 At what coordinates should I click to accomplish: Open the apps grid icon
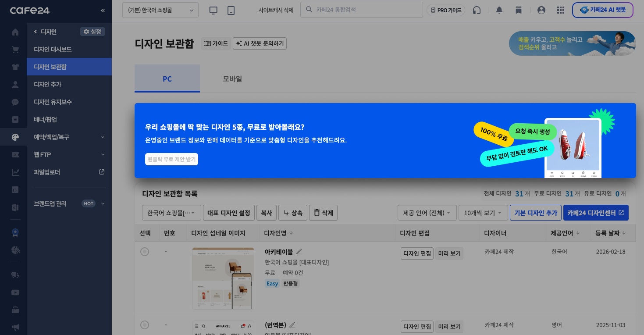coord(560,10)
